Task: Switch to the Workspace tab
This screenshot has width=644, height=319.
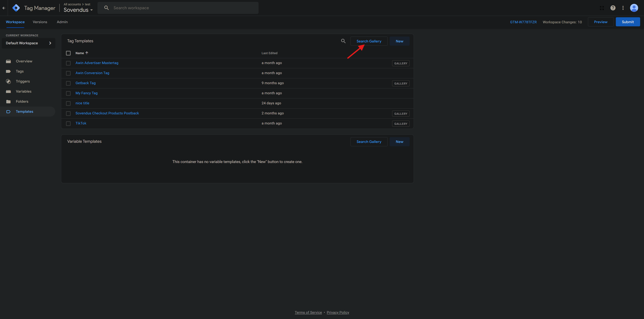Action: 15,22
